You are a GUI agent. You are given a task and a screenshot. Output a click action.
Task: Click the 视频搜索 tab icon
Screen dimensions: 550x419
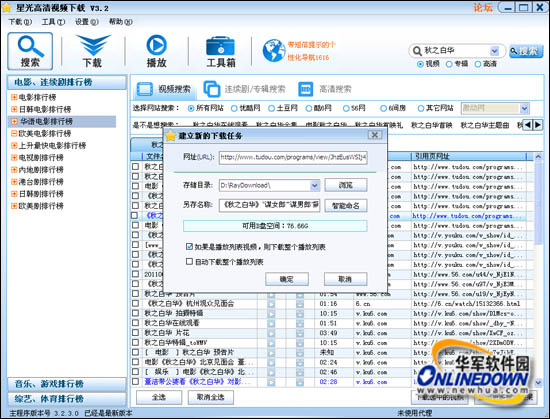tap(145, 89)
